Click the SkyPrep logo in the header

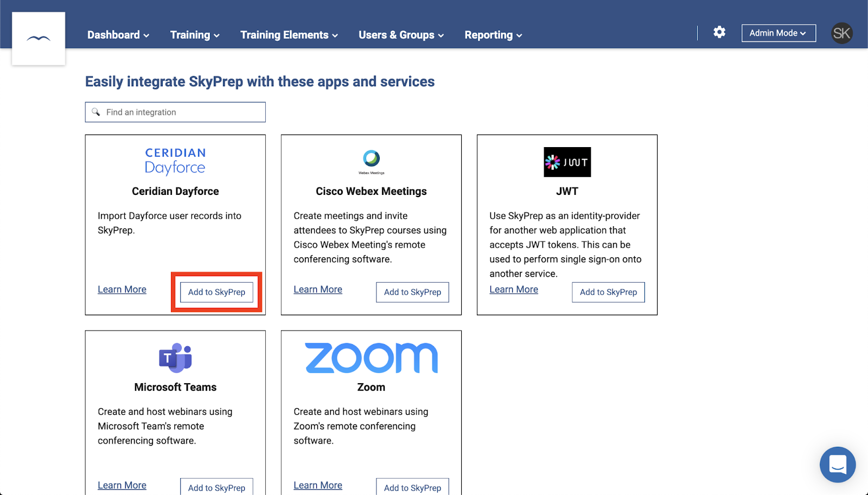tap(39, 39)
